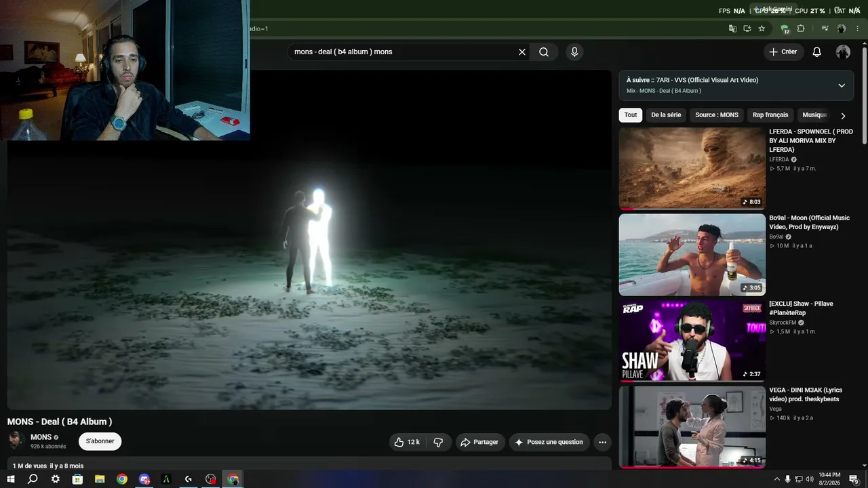Open the translate page icon in address bar

732,28
